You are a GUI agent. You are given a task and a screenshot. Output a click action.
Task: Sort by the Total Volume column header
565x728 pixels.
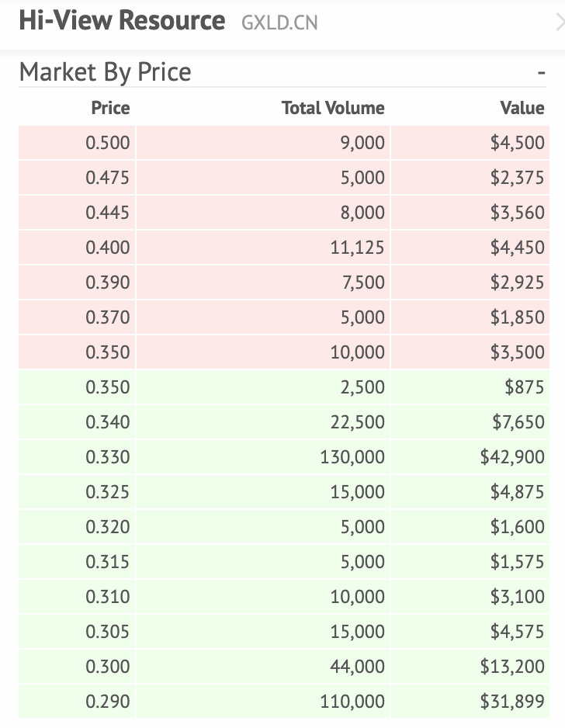pos(333,108)
